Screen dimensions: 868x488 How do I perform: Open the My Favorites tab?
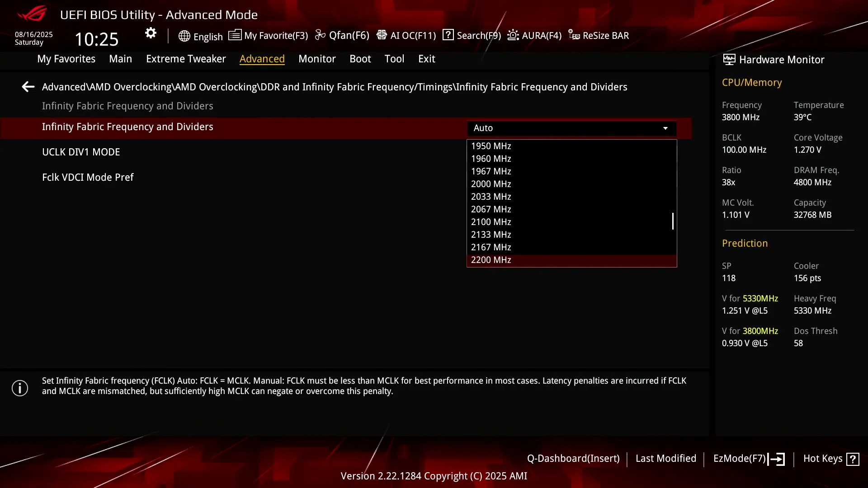[66, 59]
